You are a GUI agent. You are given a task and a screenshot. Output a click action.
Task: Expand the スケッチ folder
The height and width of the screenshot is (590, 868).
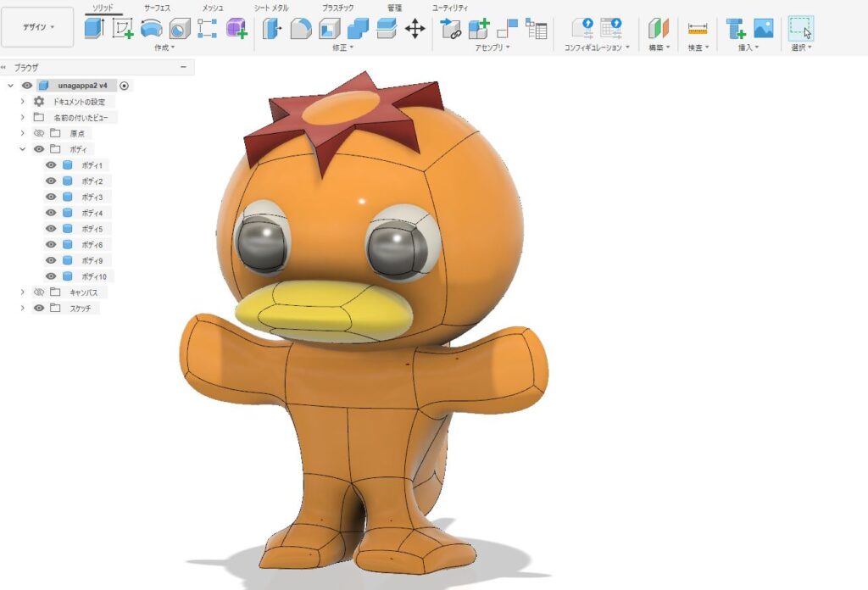pos(23,309)
